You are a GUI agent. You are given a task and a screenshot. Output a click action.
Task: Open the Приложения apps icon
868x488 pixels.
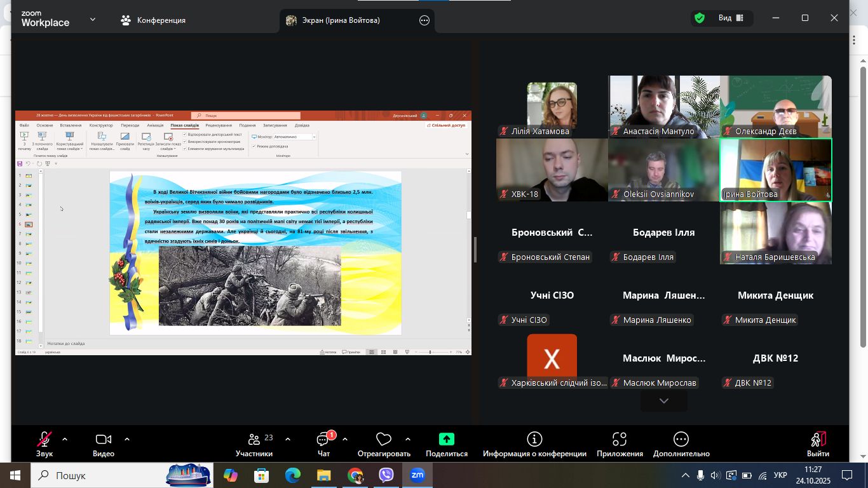coord(620,440)
